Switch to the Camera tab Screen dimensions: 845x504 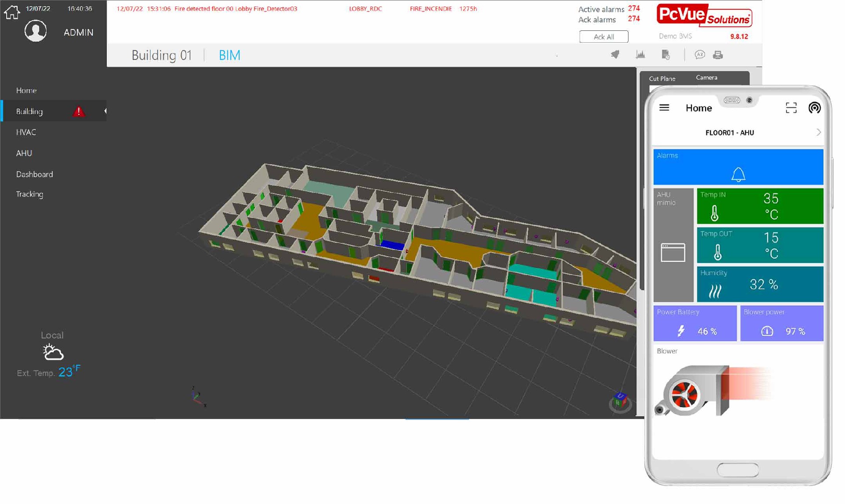706,77
